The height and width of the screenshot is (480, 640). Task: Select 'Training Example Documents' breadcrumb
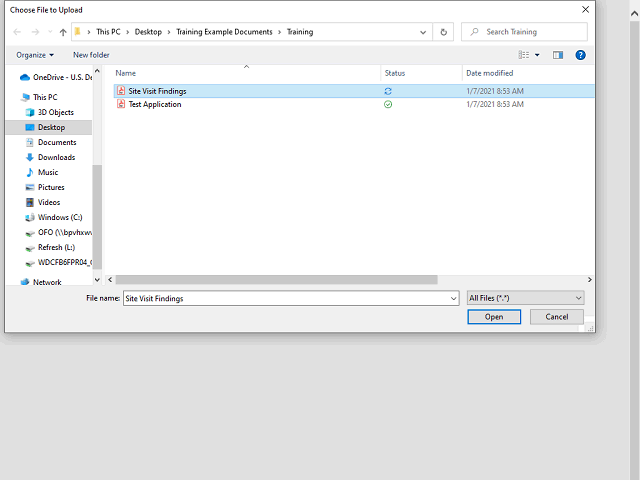(x=224, y=32)
